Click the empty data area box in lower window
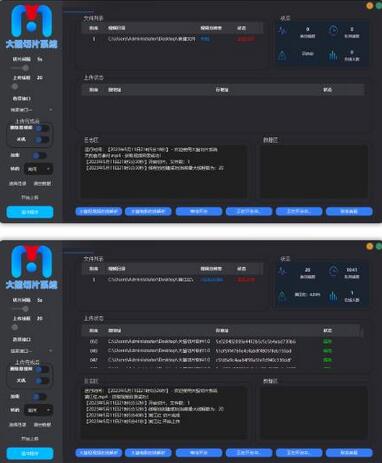Image resolution: width=382 pixels, height=463 pixels. (x=314, y=412)
